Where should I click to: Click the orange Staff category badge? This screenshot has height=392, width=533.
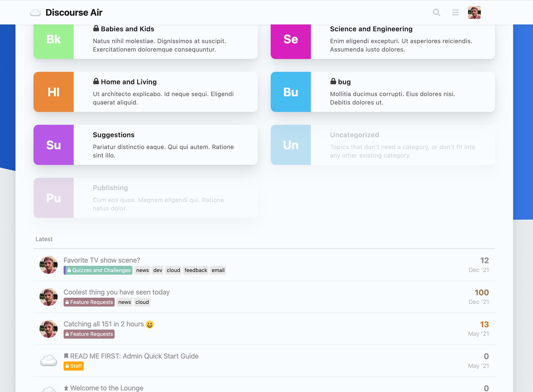pos(74,366)
